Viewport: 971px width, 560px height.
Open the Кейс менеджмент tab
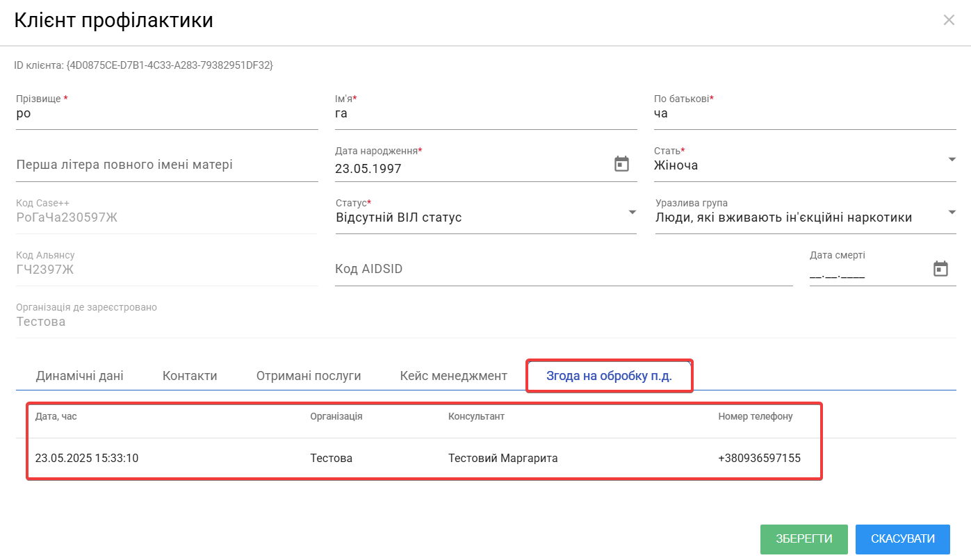[453, 376]
